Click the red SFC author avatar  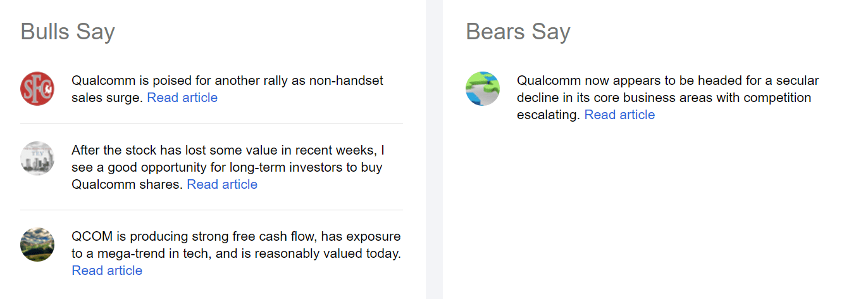37,89
